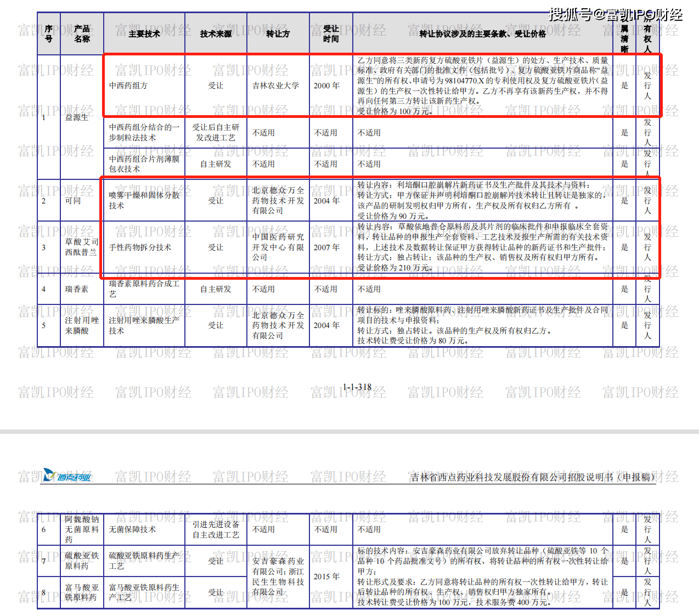Click 技术转让费受让价格为 80 万元 text
This screenshot has height=616, width=699.
click(x=413, y=341)
